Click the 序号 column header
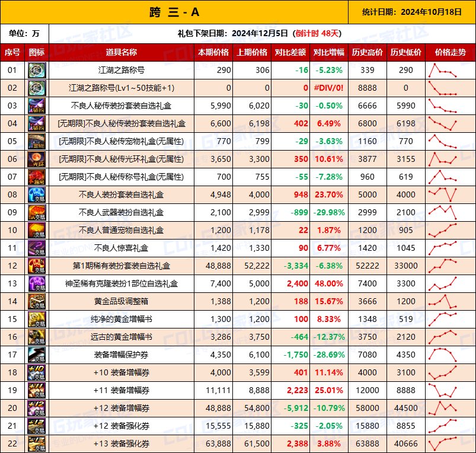The height and width of the screenshot is (453, 476). [12, 52]
